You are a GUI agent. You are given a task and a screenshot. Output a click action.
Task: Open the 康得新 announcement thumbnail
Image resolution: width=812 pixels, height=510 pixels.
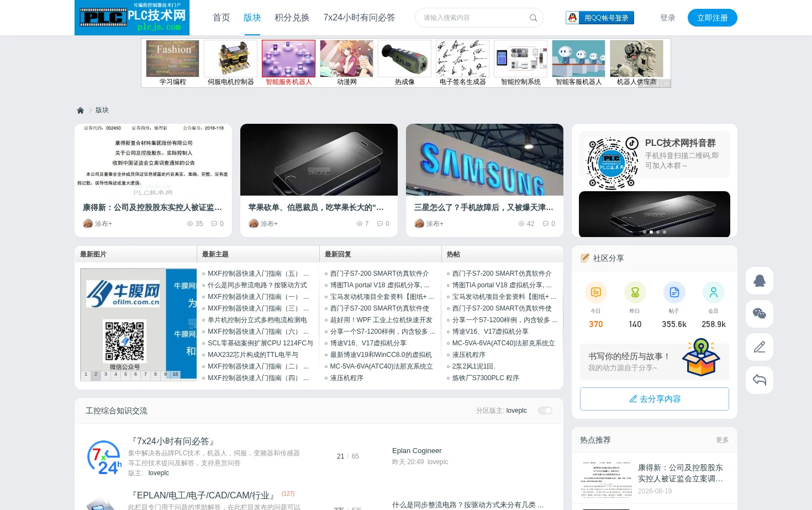click(153, 160)
